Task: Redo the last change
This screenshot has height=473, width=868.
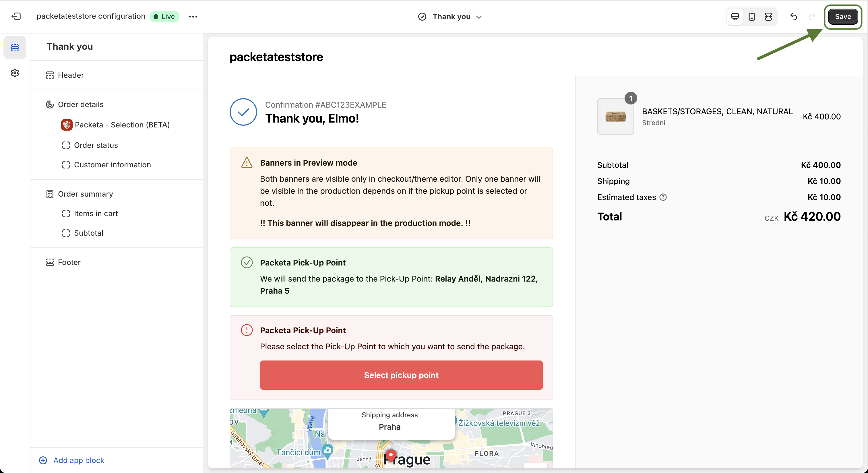Action: point(812,17)
